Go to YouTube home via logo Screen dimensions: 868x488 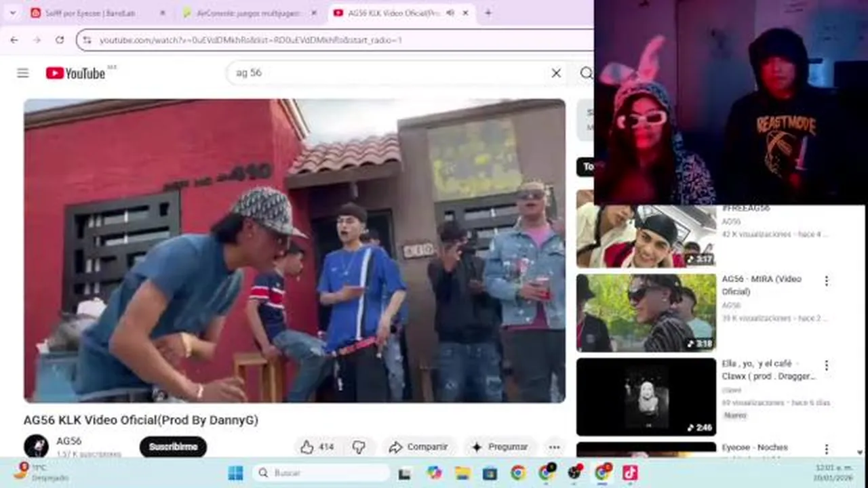[75, 73]
